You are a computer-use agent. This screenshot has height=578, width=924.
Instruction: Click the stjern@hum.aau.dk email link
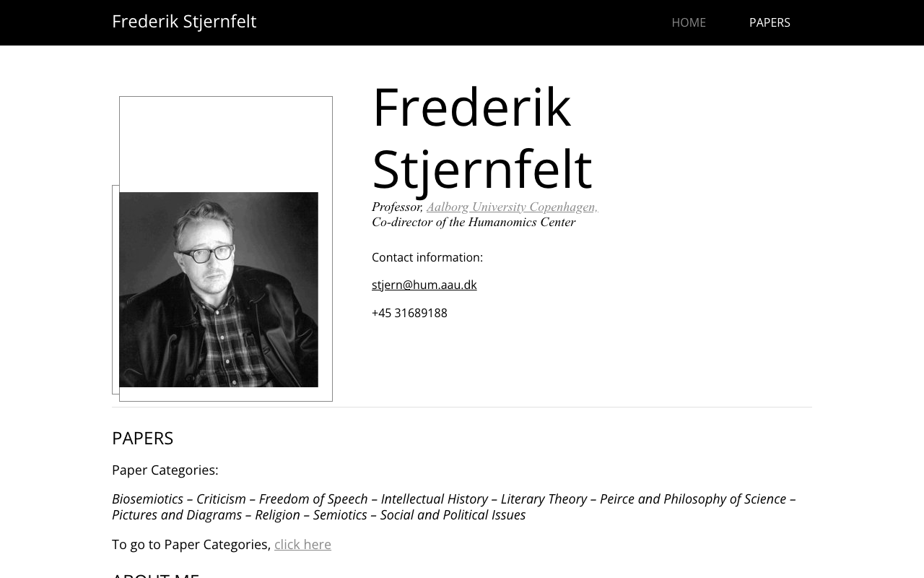pos(424,285)
